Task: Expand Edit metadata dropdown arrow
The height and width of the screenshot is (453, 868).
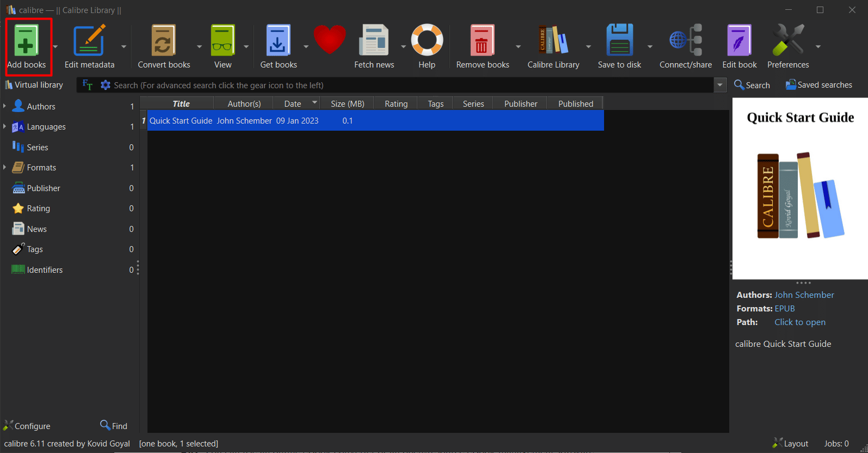Action: [x=124, y=47]
